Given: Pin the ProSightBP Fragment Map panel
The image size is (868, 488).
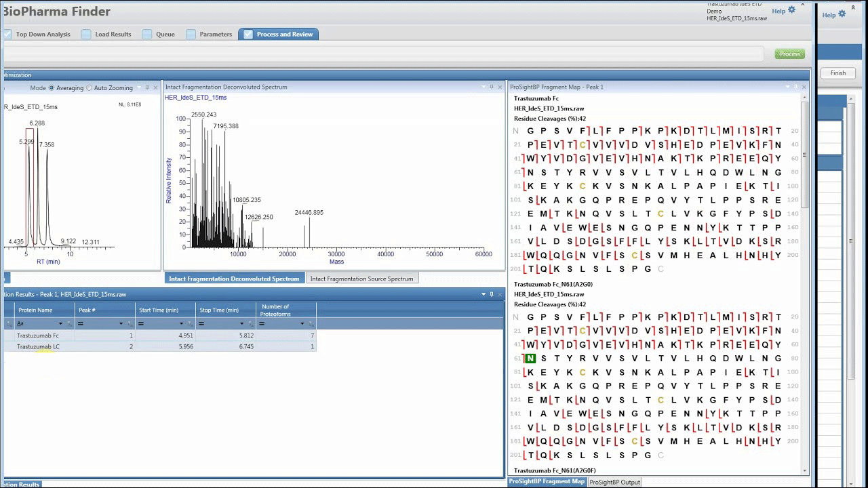Looking at the screenshot, I should 796,87.
